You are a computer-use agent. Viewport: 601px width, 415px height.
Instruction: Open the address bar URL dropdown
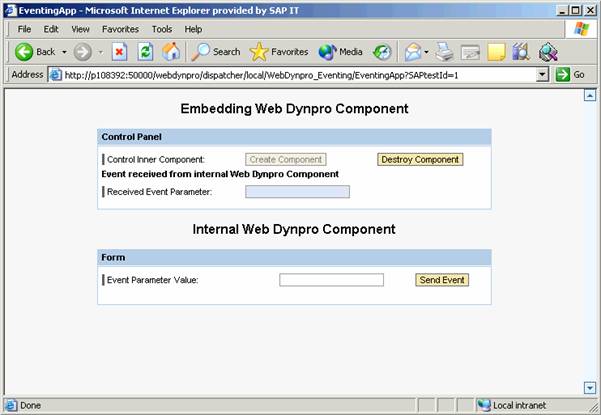(542, 75)
